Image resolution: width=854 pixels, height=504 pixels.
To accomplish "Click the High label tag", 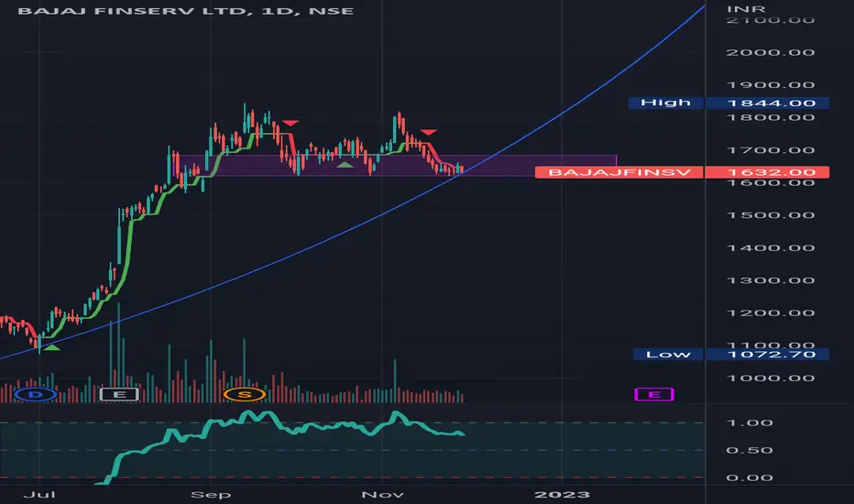I will [x=665, y=103].
